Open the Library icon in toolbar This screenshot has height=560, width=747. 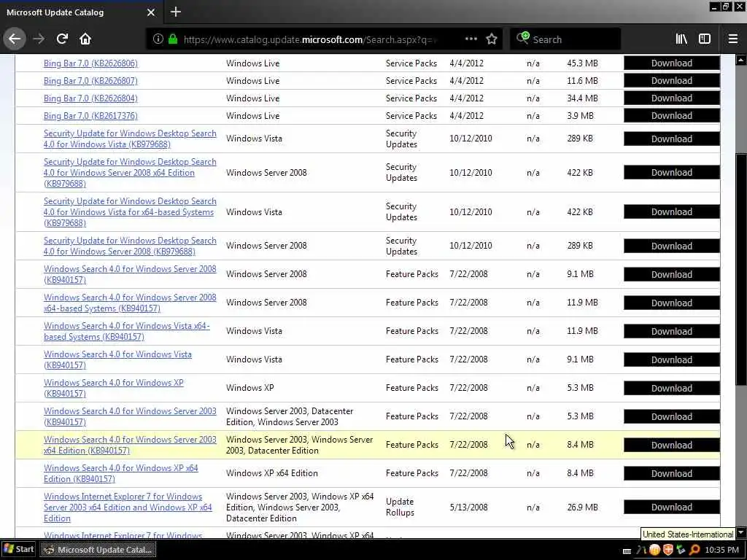pos(681,39)
